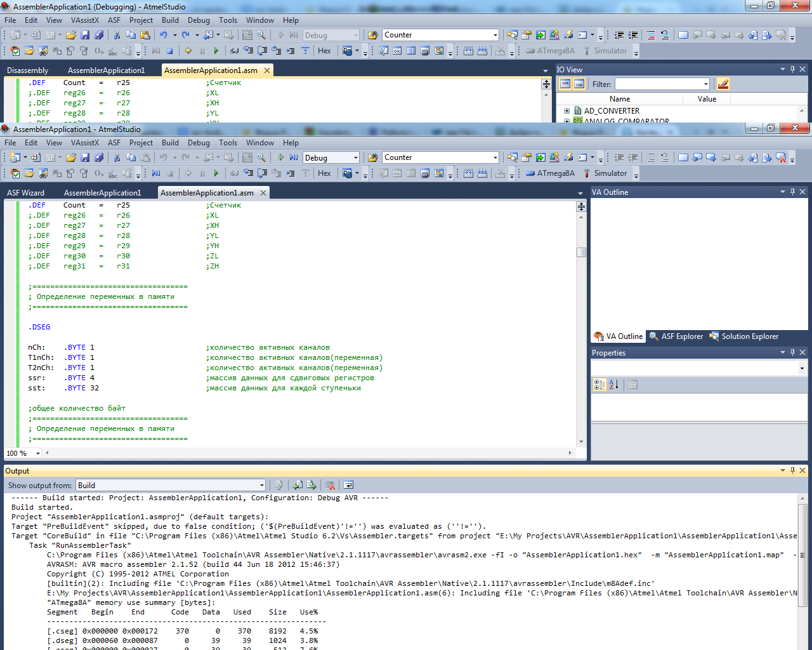Open Debug menu in background debugging window
This screenshot has height=650, width=812.
point(199,20)
